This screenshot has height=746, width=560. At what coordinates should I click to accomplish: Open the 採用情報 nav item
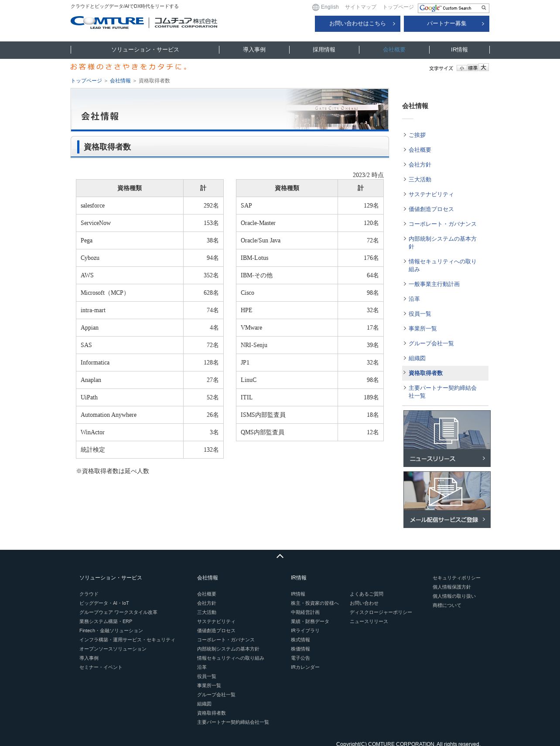(x=324, y=50)
